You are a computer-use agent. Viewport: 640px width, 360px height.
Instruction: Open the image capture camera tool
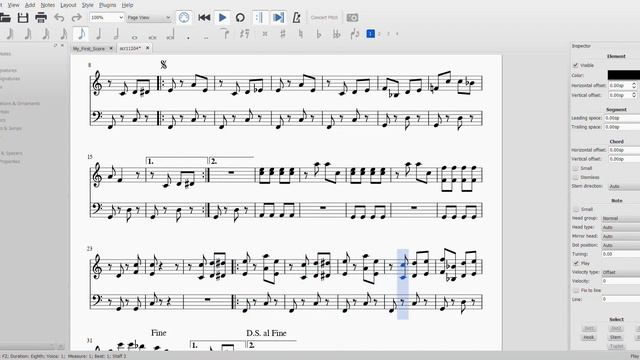[352, 18]
